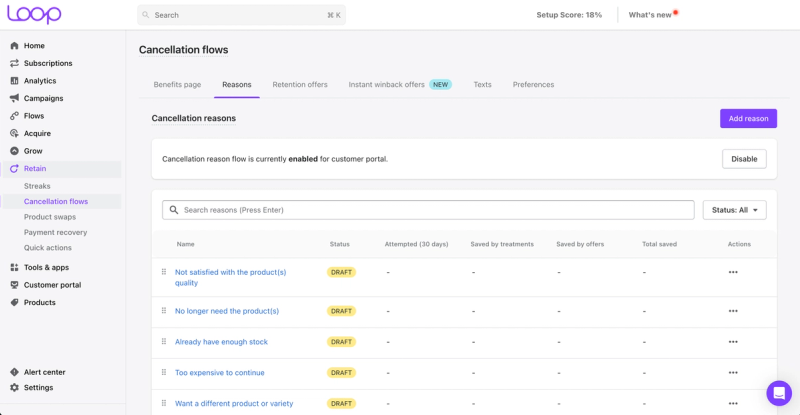The image size is (800, 415).
Task: Click drag handle of Too expensive row
Action: (x=164, y=372)
